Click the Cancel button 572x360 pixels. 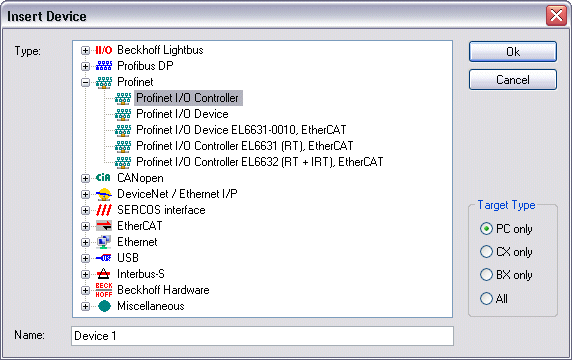(513, 80)
